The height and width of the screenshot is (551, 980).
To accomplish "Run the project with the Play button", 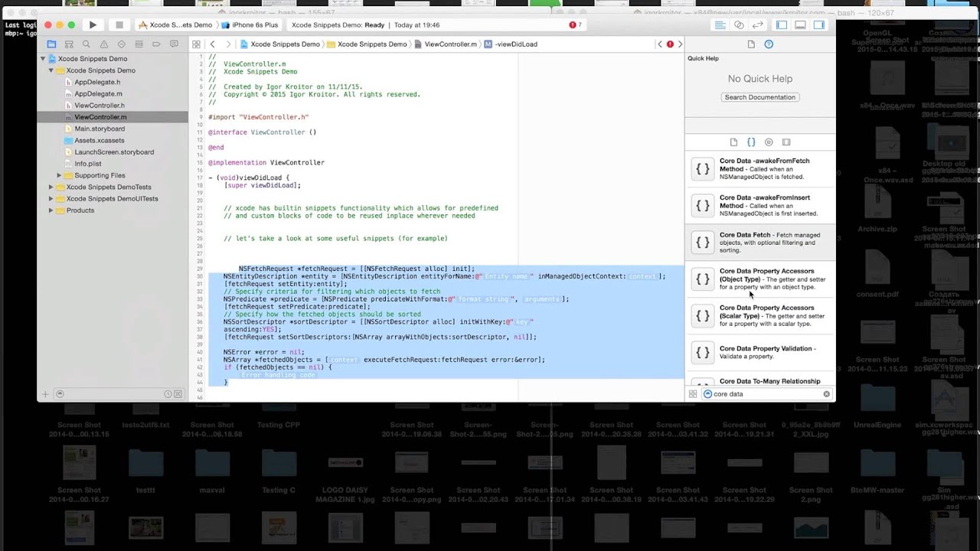I will coord(93,25).
